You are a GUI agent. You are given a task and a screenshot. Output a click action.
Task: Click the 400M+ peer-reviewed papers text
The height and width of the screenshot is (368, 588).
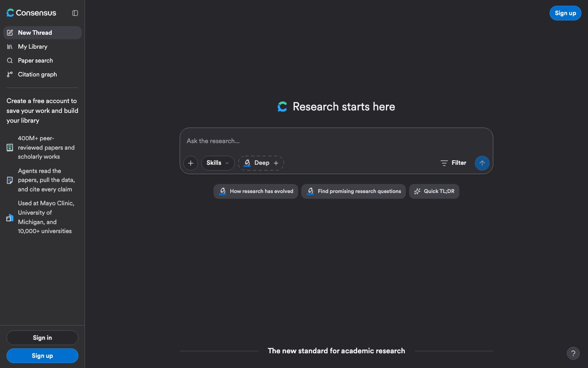point(46,148)
